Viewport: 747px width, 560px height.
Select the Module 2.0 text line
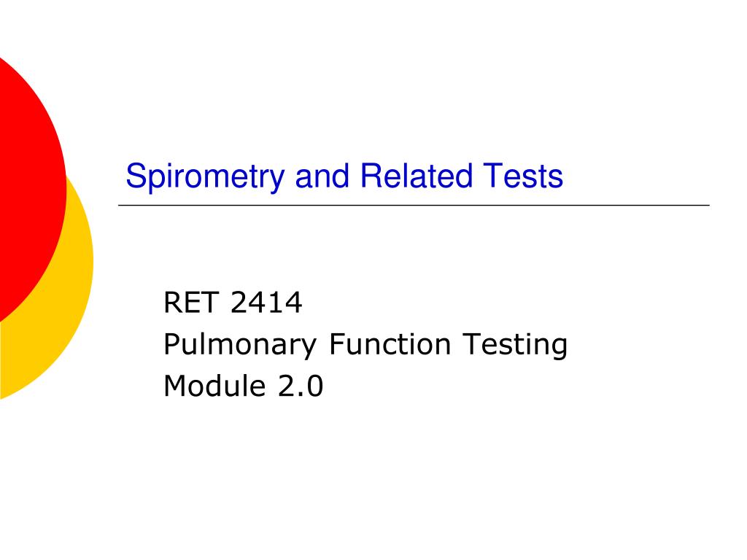point(244,386)
